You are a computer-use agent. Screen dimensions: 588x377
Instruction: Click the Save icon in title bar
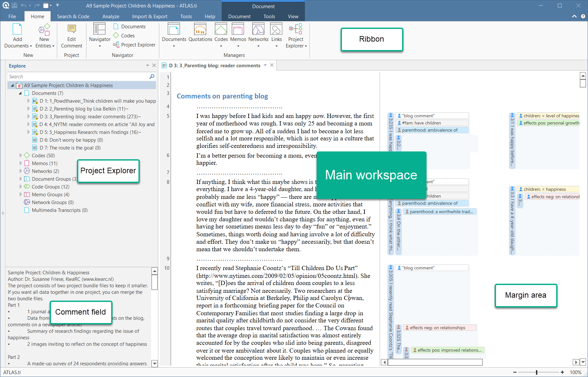pyautogui.click(x=14, y=6)
